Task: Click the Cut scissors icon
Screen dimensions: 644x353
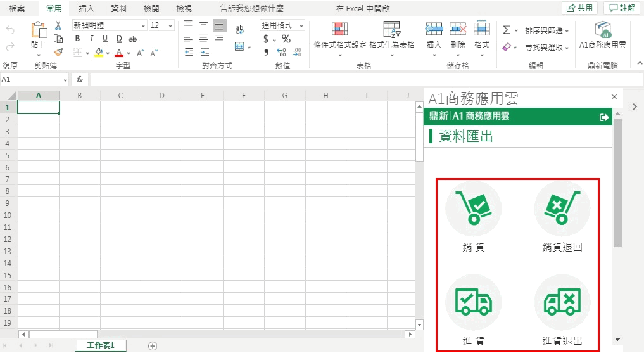Action: pyautogui.click(x=58, y=25)
